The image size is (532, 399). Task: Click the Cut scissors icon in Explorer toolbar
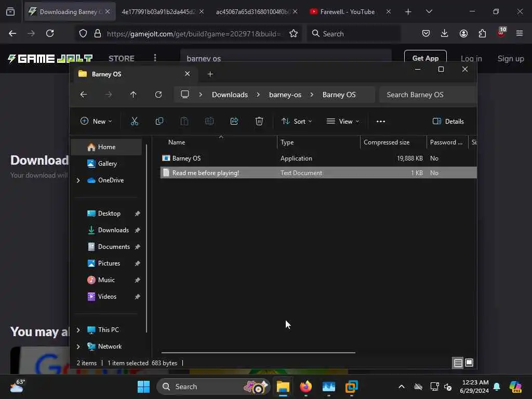[135, 121]
